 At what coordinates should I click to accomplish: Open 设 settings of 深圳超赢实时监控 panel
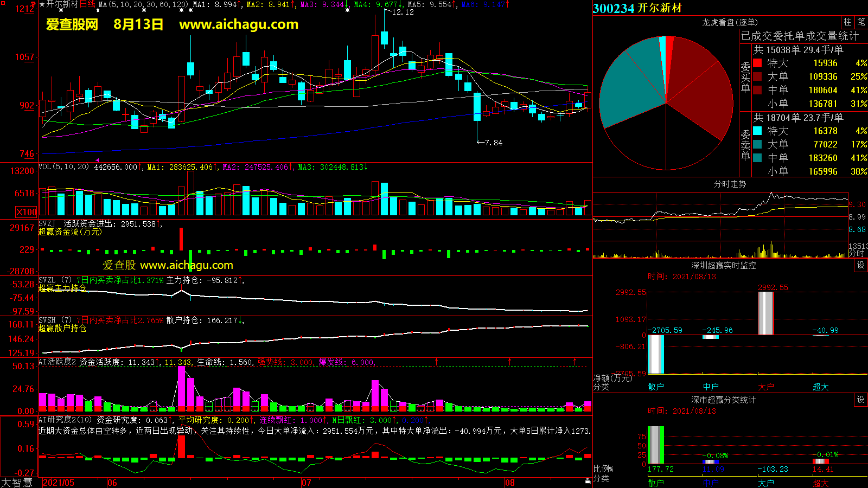(861, 265)
